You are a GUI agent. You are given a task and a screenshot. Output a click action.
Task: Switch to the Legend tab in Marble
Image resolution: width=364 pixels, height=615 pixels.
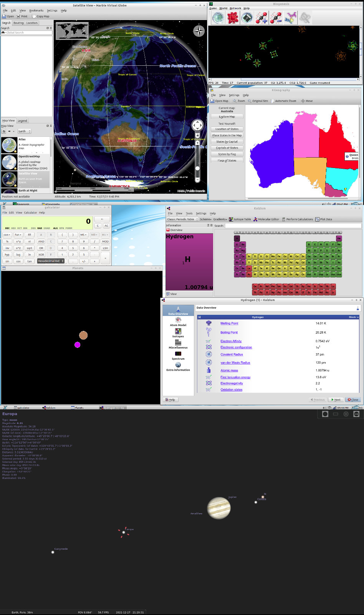22,121
